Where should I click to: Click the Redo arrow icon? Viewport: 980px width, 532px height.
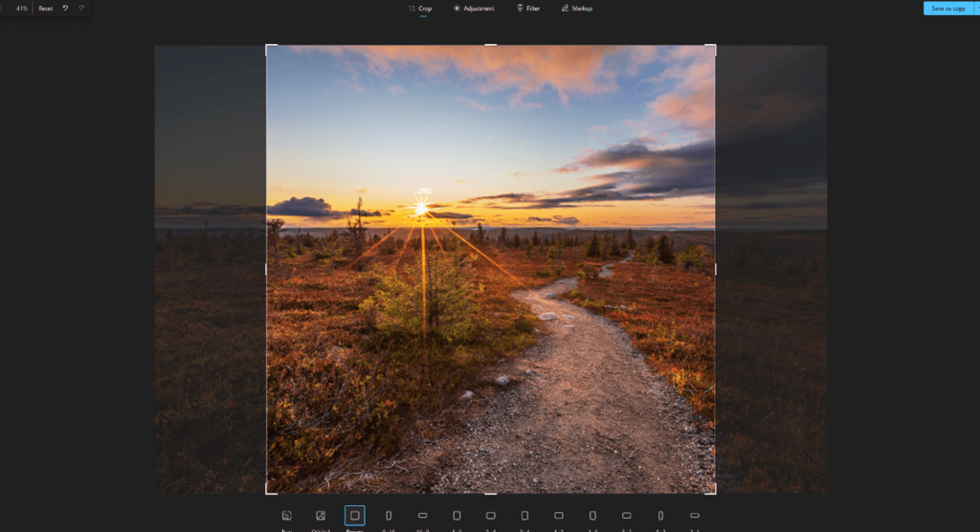tap(81, 8)
